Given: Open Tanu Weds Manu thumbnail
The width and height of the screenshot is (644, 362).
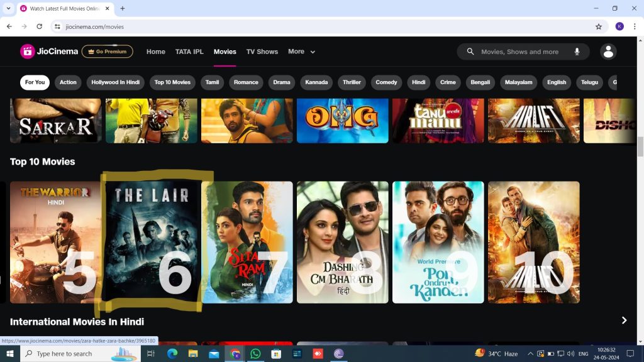Looking at the screenshot, I should pyautogui.click(x=438, y=121).
